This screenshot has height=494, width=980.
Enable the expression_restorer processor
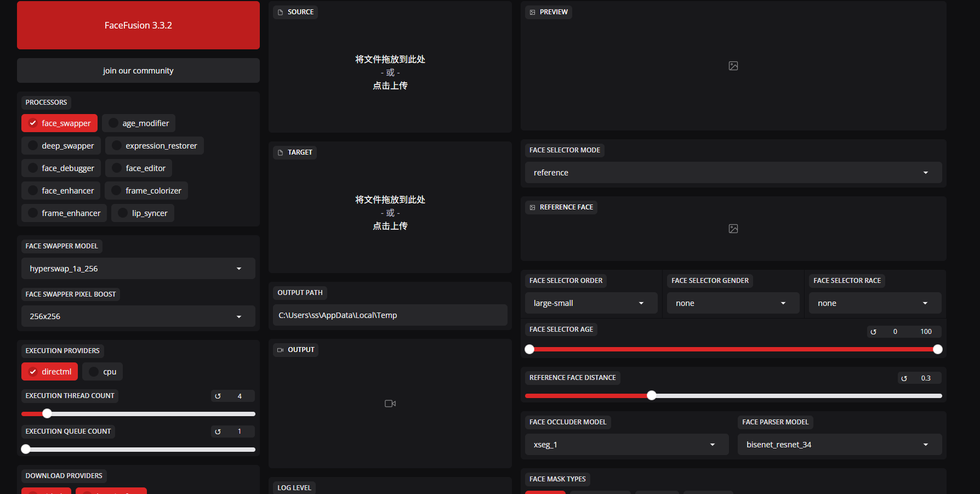pyautogui.click(x=155, y=146)
